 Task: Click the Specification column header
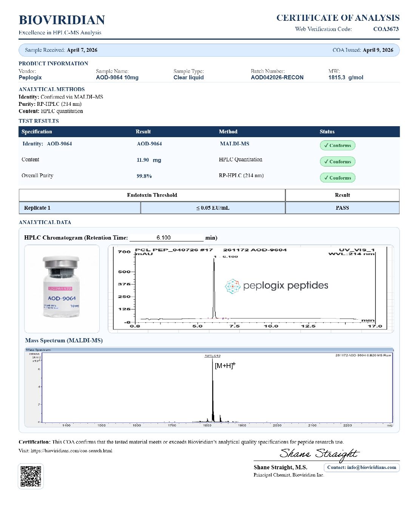pyautogui.click(x=37, y=132)
